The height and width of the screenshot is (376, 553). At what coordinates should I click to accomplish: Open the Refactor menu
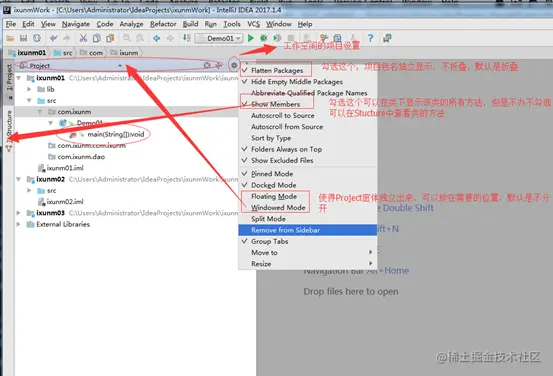[x=163, y=24]
